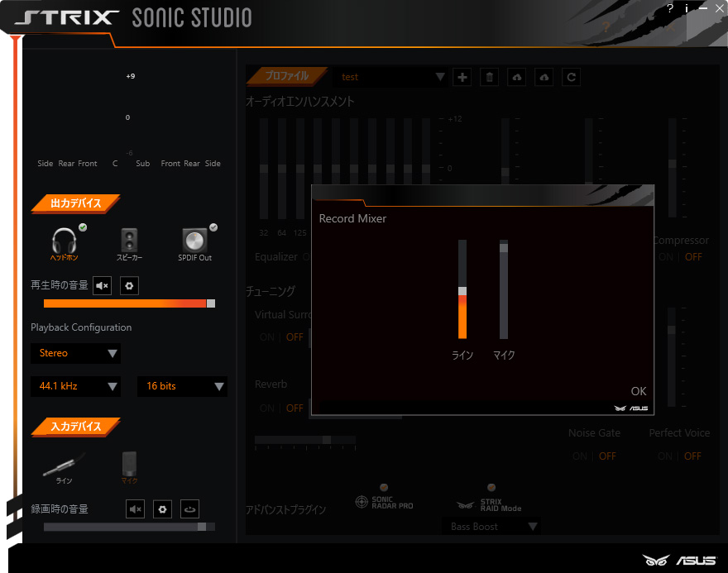Viewport: 728px width, 573px height.
Task: Open the Strix Raid Mode plugin
Action: click(x=489, y=505)
